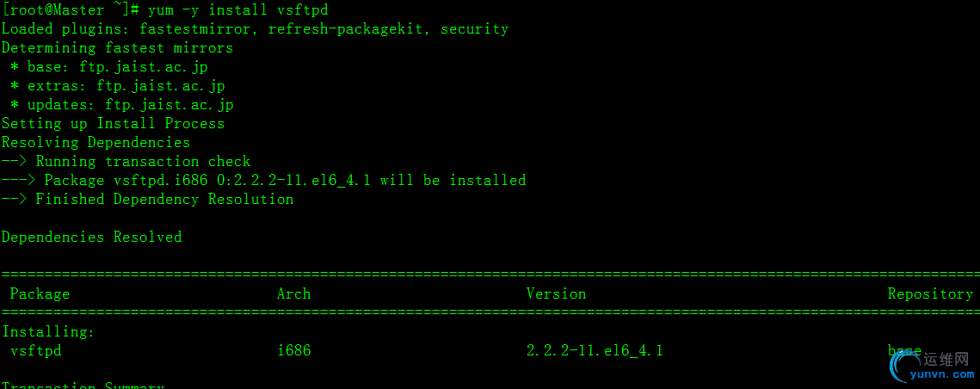The height and width of the screenshot is (389, 980).
Task: Click the base: ftp.jaist.ac.jp mirror line
Action: click(x=108, y=66)
